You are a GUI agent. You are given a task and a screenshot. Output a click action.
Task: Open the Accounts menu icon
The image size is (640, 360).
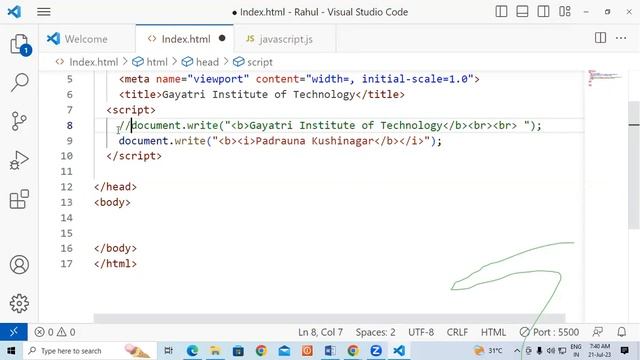pos(19,264)
